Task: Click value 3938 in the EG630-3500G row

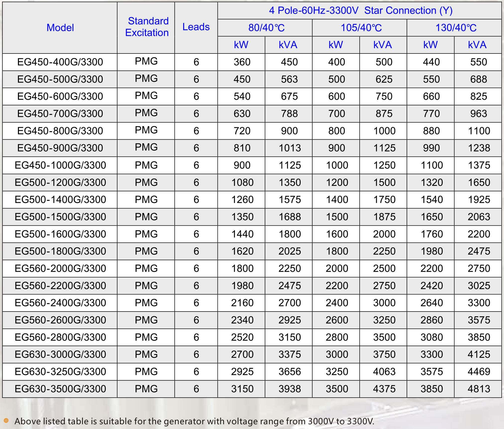Action: coord(290,389)
